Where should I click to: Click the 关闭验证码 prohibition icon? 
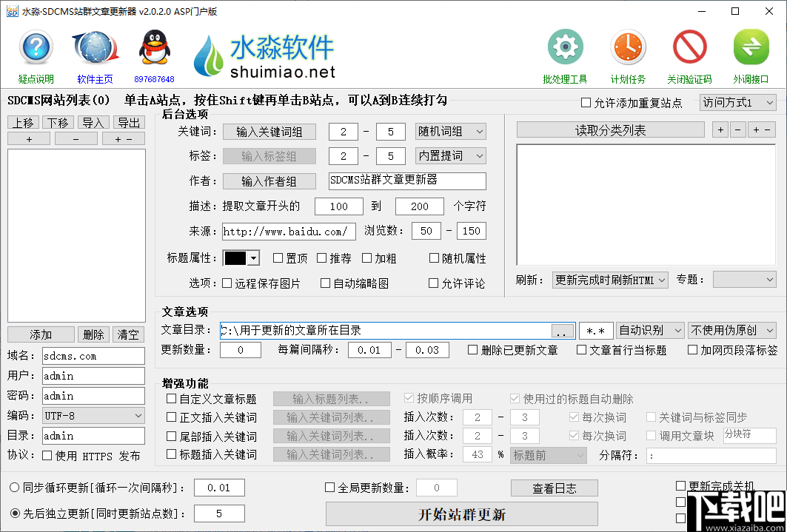pos(689,46)
